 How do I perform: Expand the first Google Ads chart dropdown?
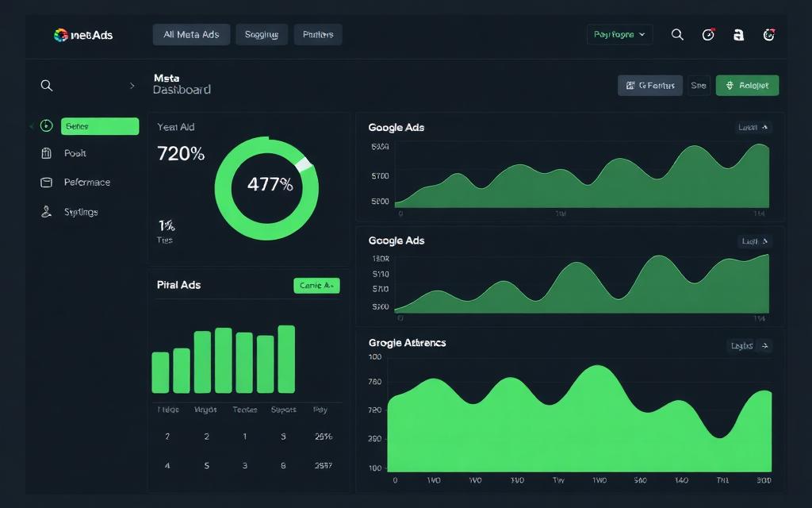[x=753, y=127]
